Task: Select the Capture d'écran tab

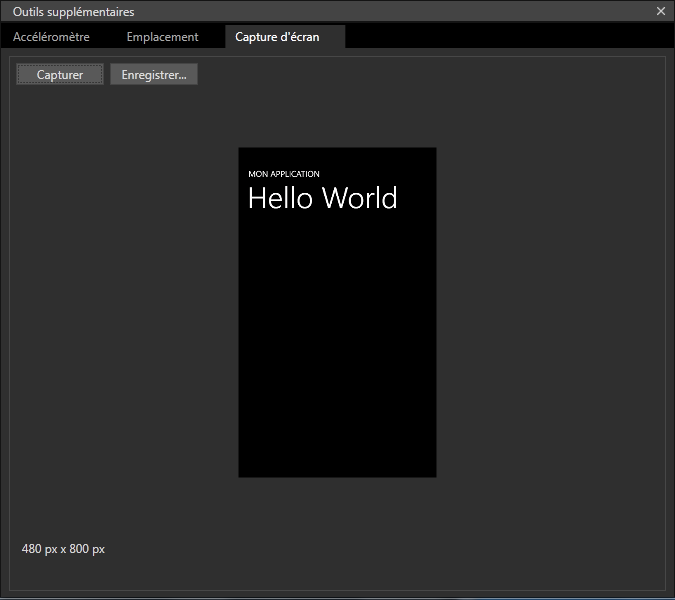Action: [284, 37]
